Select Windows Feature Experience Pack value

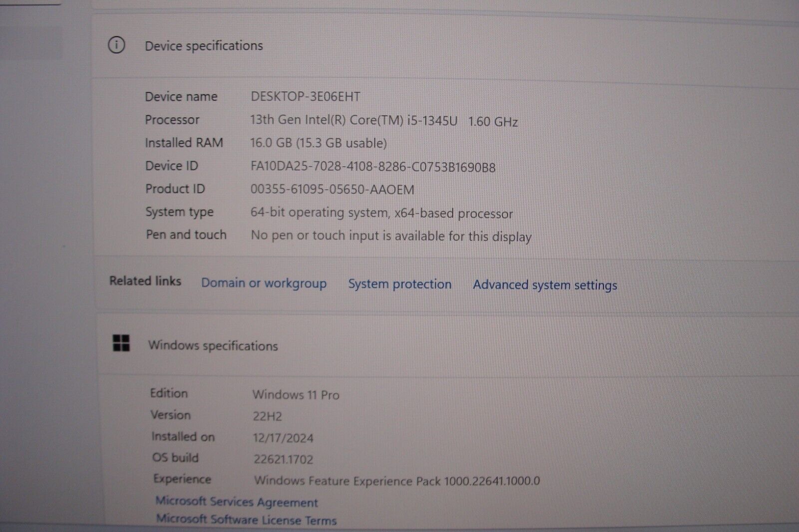(397, 481)
